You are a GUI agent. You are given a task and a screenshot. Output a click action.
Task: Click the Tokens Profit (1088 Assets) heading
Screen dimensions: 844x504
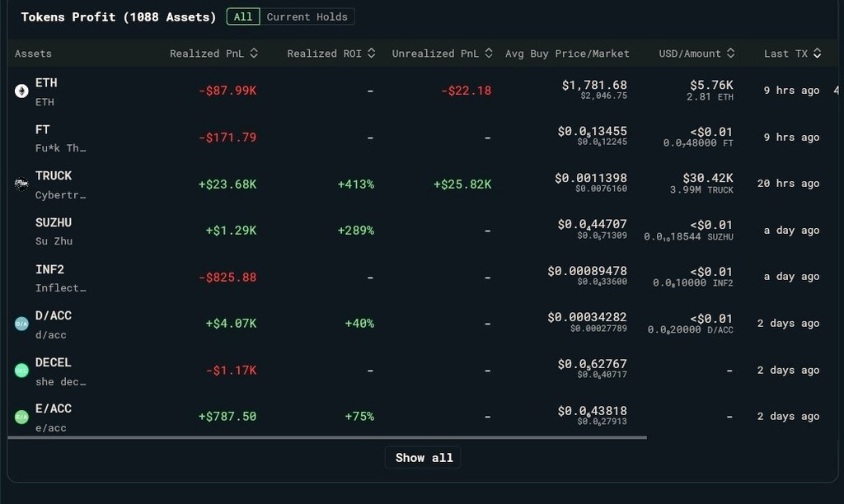tap(119, 16)
